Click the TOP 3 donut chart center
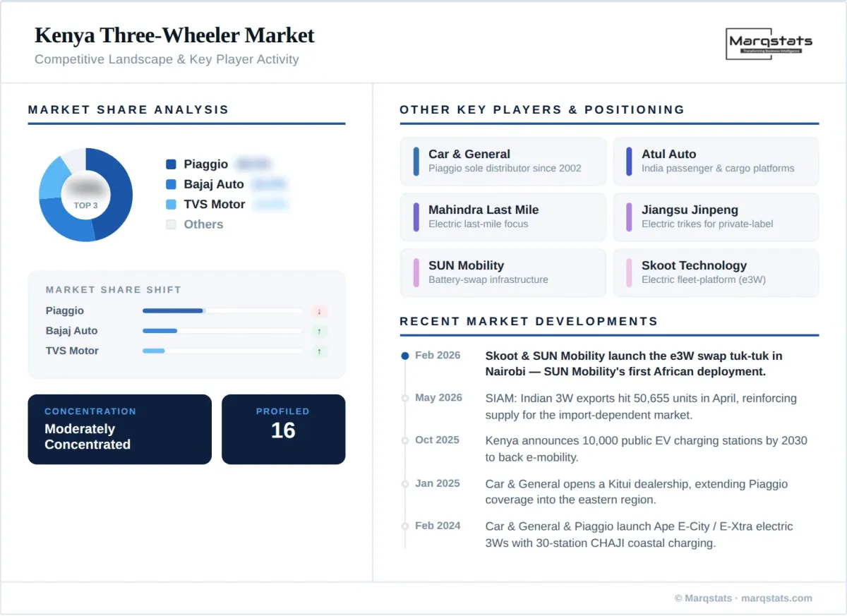 click(x=85, y=195)
